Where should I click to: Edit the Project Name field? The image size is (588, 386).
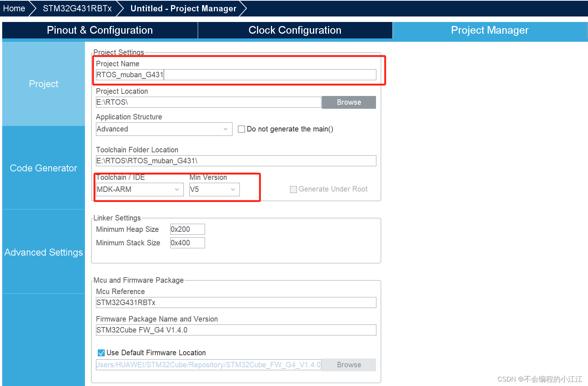[x=236, y=75]
